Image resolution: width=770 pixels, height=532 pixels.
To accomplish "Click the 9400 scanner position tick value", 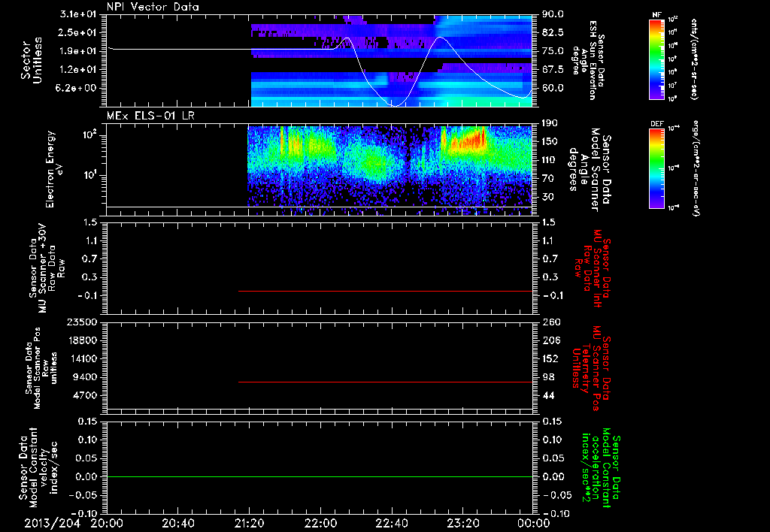I will (x=86, y=377).
